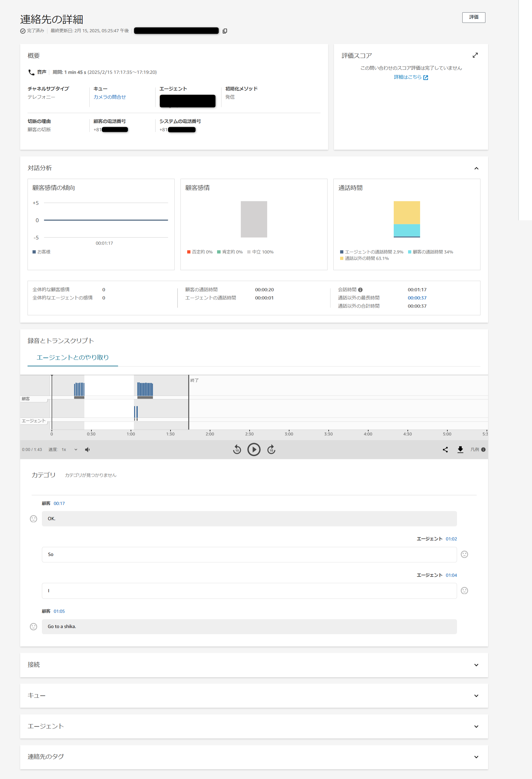The height and width of the screenshot is (779, 532).
Task: Jump to customer transcript timestamp 01:05
Action: 59,611
